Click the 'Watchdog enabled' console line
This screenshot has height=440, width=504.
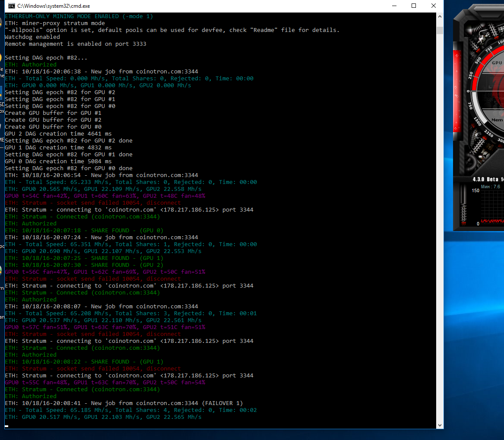[x=32, y=37]
